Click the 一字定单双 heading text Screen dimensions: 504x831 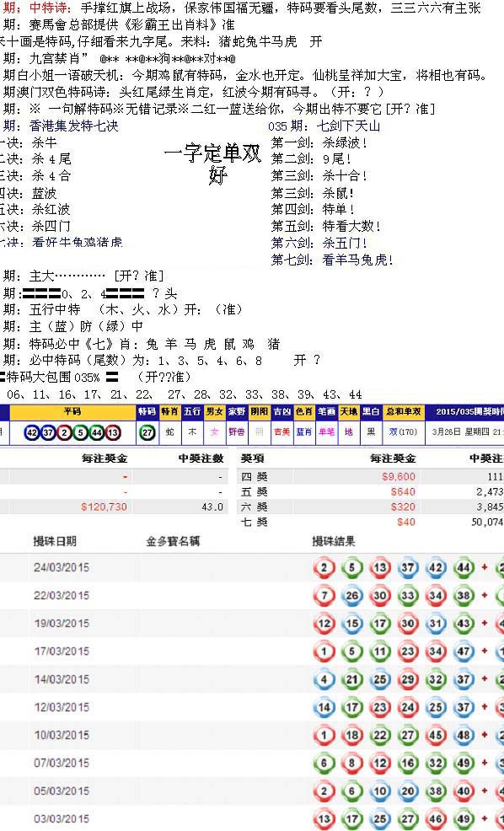click(212, 154)
